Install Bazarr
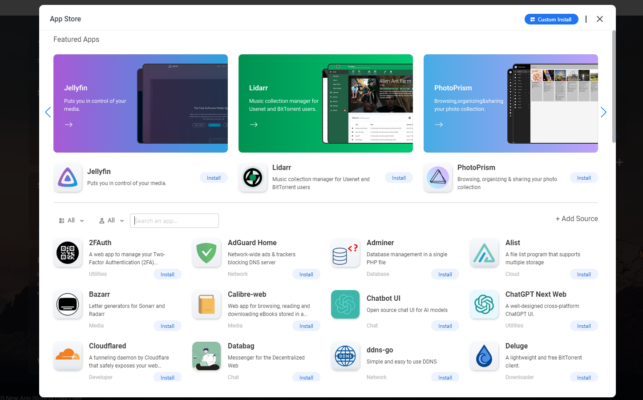Viewport: 643px width, 400px height. 167,326
